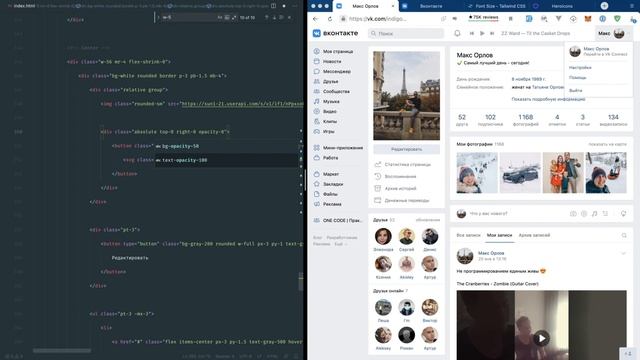This screenshot has width=640, height=360.
Task: Expand Показать подробную информацию
Action: pos(549,99)
